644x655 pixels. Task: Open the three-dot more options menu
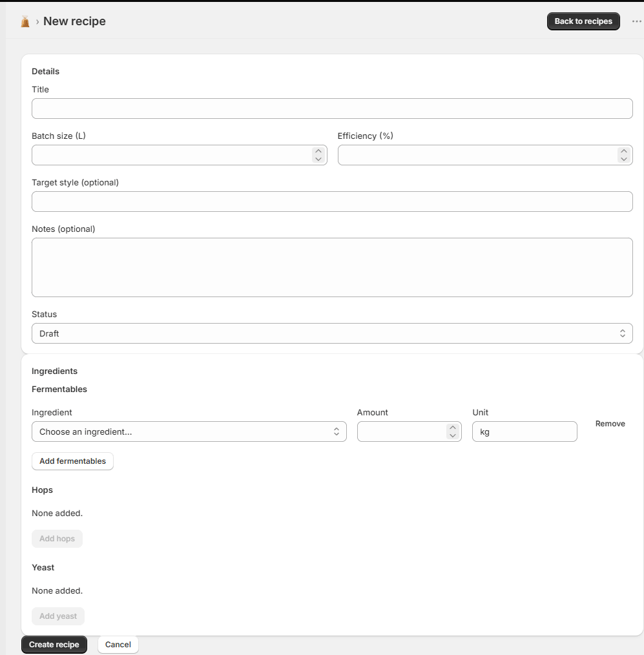[x=636, y=21]
